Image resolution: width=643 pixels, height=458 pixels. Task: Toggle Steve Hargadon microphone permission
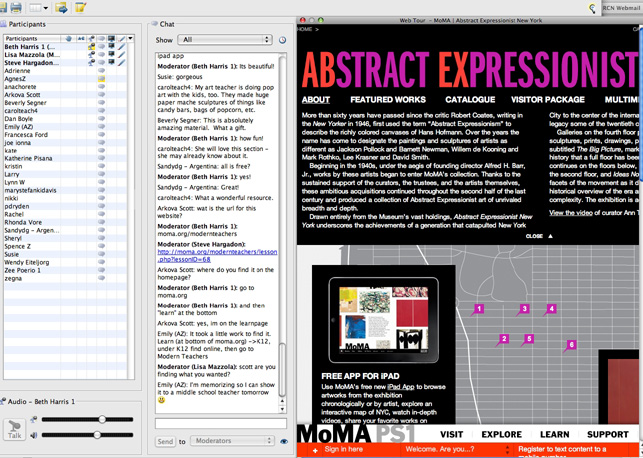(91, 62)
